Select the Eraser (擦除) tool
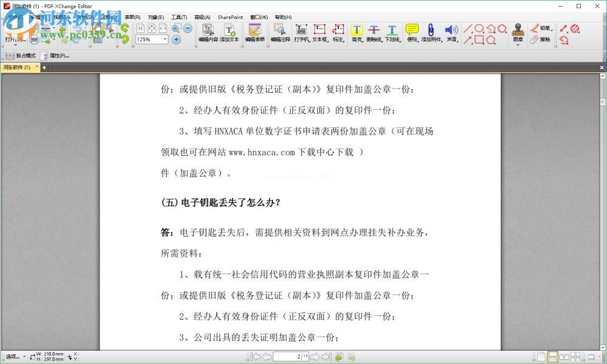The image size is (607, 364). click(x=540, y=39)
